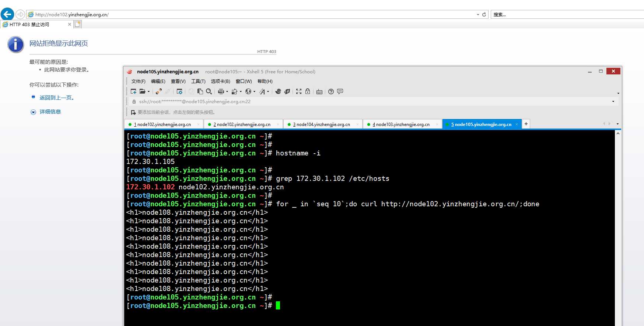Open the 帮助(H) menu
This screenshot has height=326, width=644.
coord(265,81)
